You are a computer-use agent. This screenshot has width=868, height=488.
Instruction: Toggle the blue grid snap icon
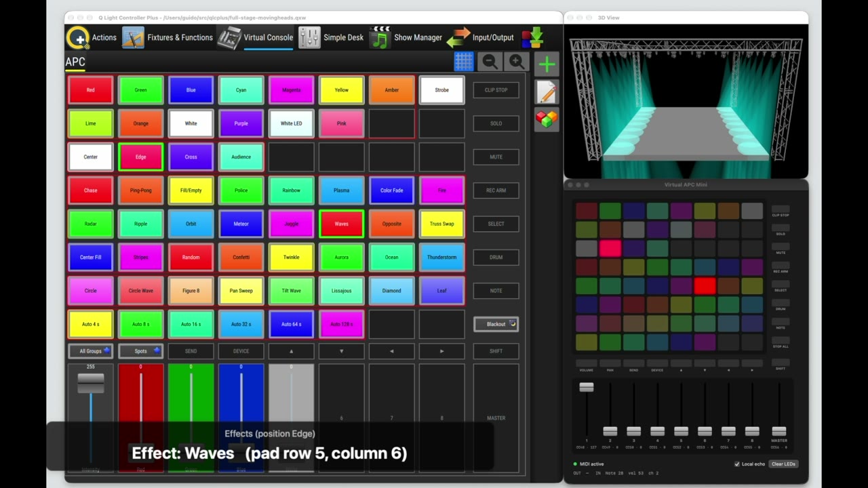(464, 62)
